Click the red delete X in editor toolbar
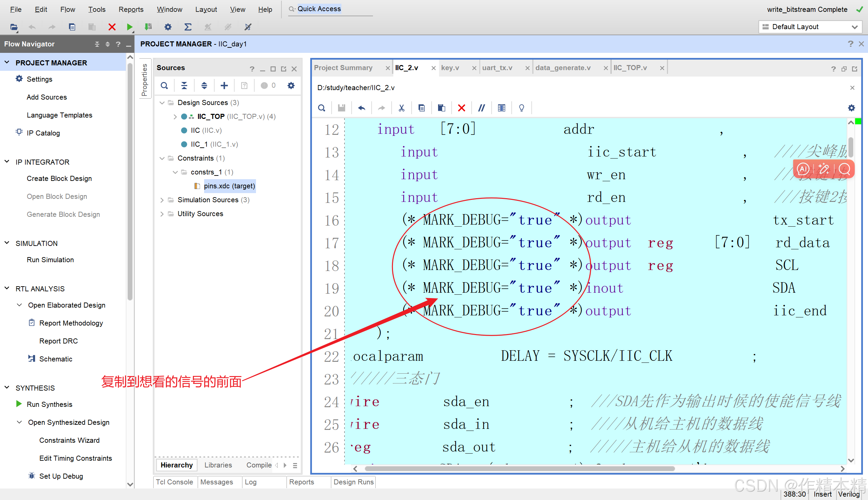Image resolution: width=868 pixels, height=500 pixels. tap(461, 108)
